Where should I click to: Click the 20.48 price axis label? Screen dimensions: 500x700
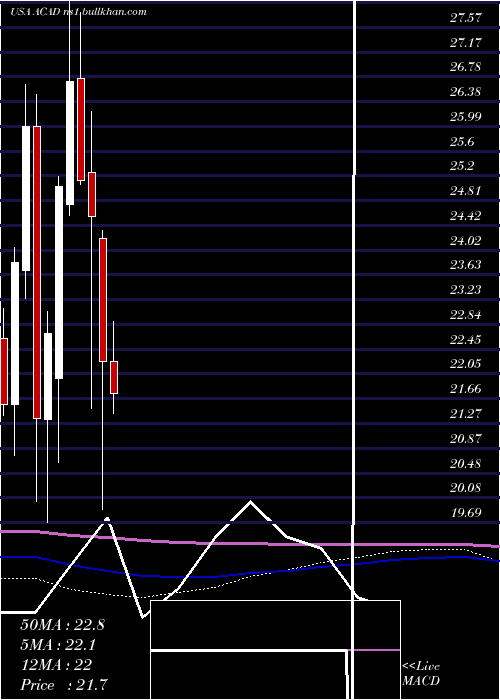(466, 464)
